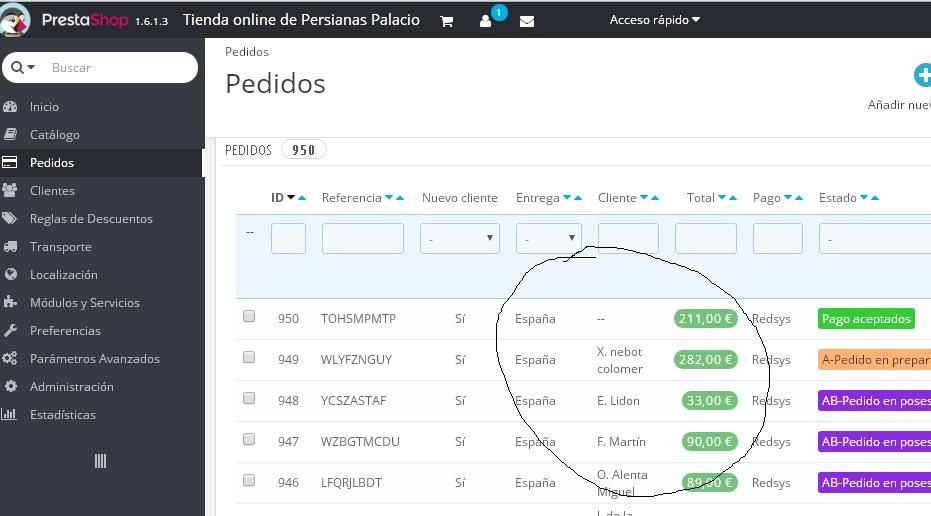Screen dimensions: 931x516
Task: Sort ID column descending arrow
Action: [291, 197]
